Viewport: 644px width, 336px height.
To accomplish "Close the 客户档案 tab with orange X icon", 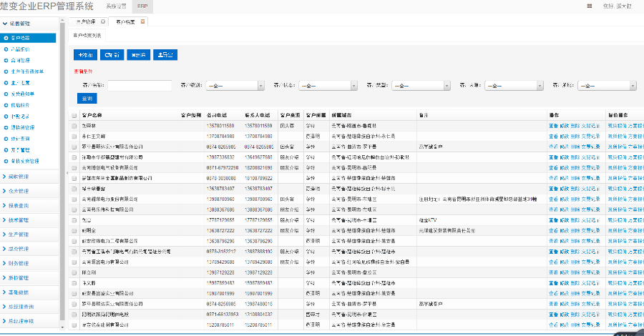I will 142,21.
